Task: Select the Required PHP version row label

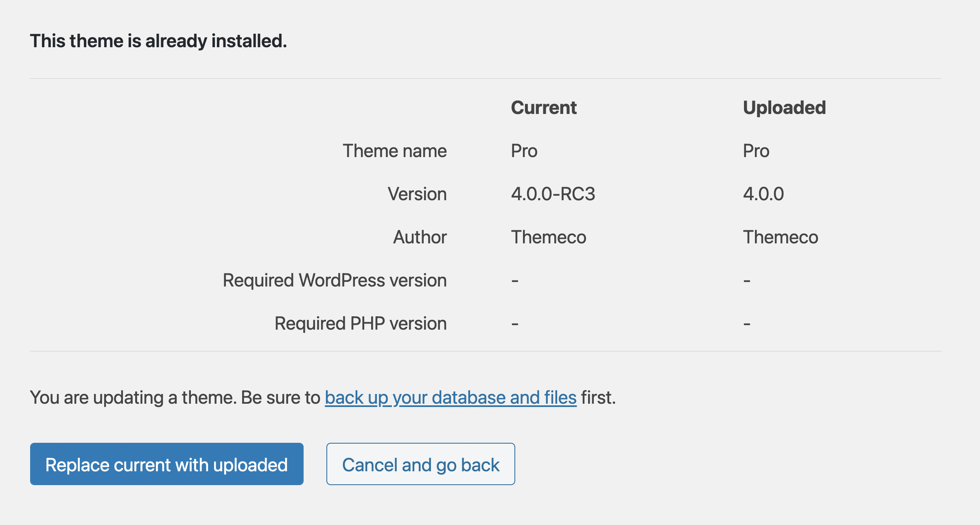Action: (x=361, y=323)
